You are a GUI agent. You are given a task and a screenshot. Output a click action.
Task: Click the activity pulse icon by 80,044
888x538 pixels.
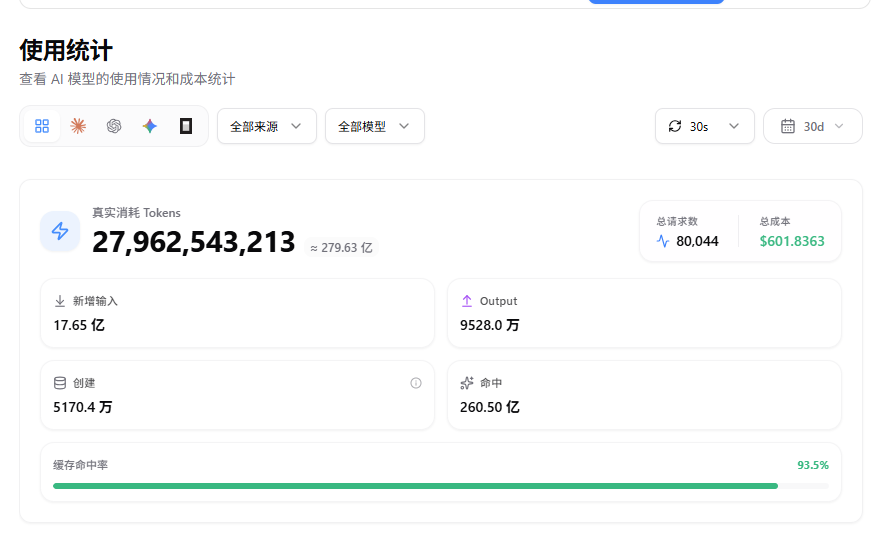(663, 241)
